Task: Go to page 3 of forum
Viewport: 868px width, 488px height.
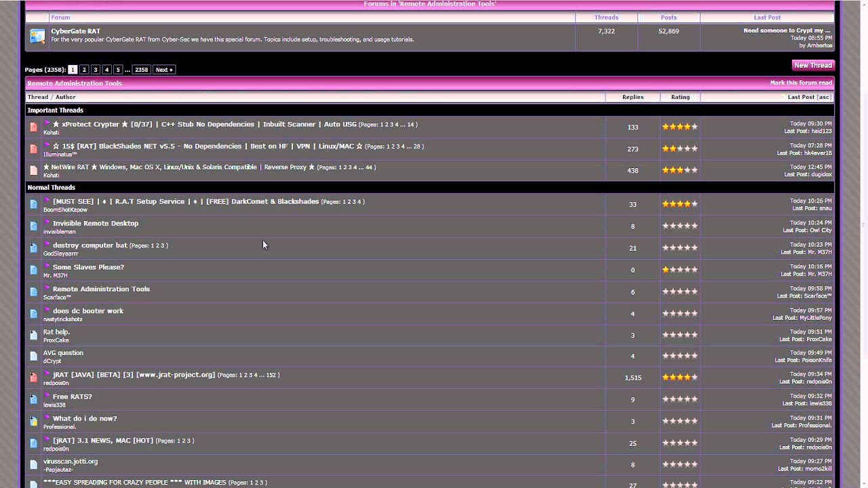Action: point(96,70)
